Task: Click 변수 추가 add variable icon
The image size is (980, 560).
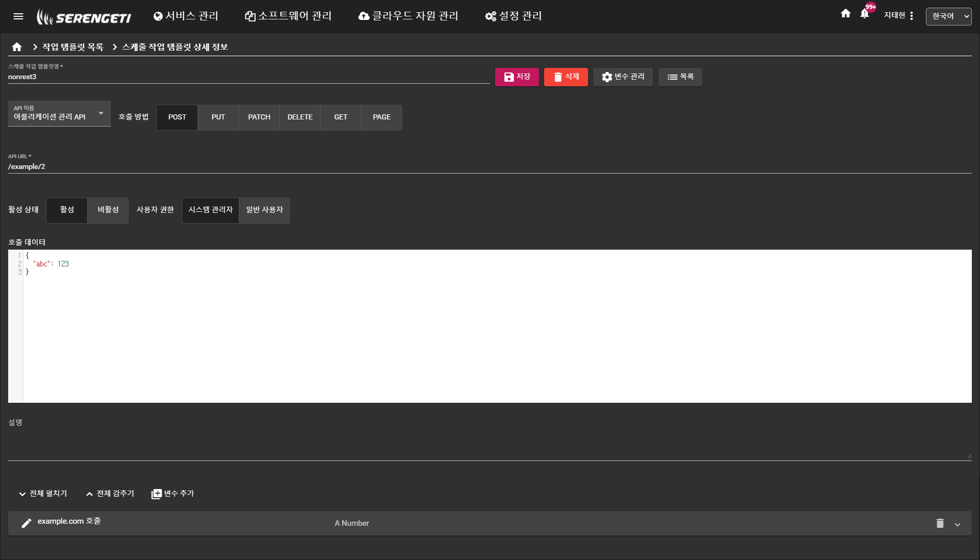Action: point(157,494)
